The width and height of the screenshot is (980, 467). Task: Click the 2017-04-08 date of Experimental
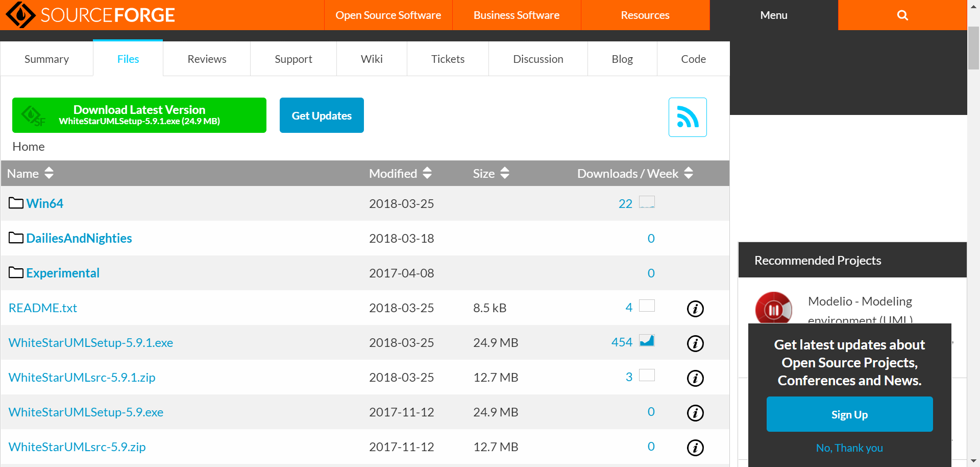[402, 273]
